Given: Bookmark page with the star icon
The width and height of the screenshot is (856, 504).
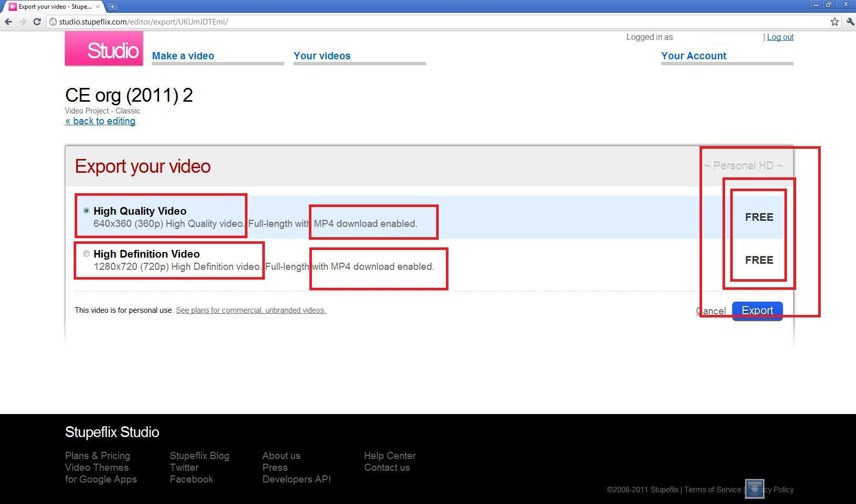Looking at the screenshot, I should (835, 21).
